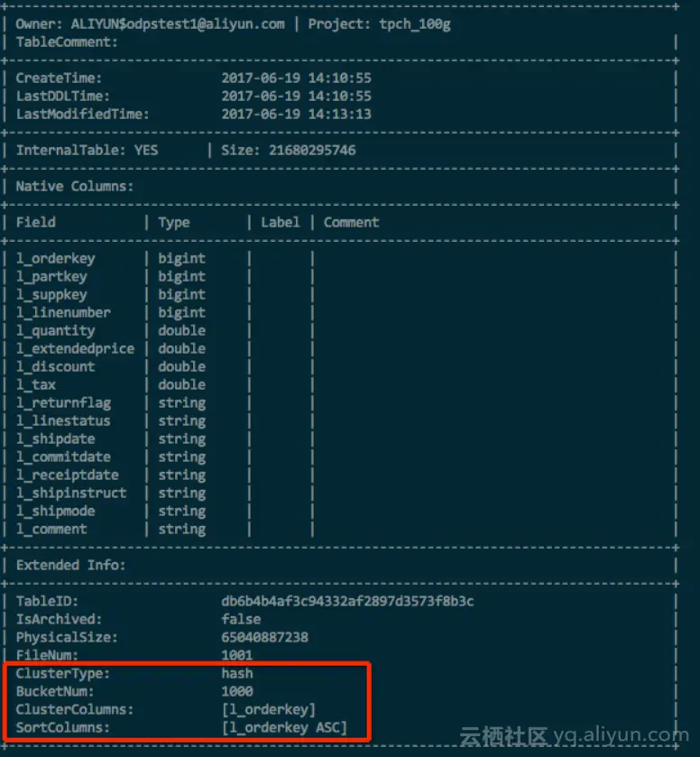Click the BucketNum label

pyautogui.click(x=55, y=691)
